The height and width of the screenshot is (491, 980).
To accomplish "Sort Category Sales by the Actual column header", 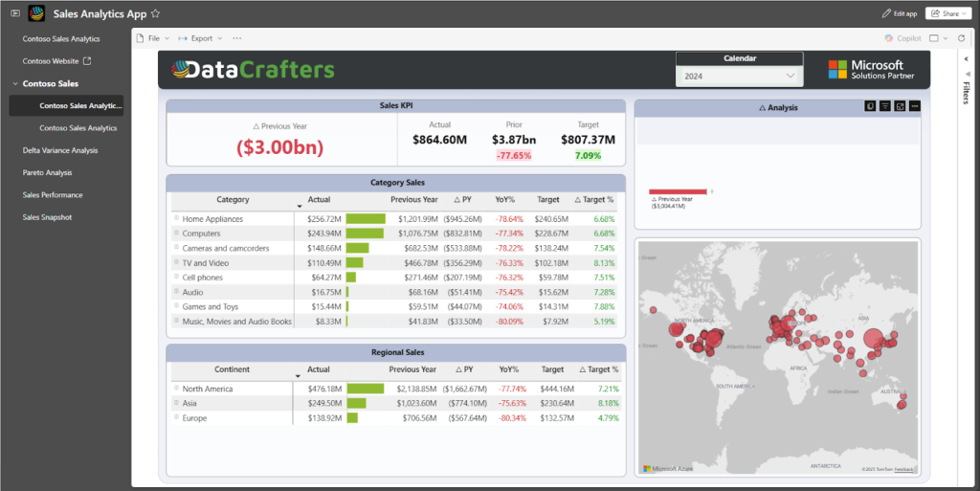I will [319, 200].
